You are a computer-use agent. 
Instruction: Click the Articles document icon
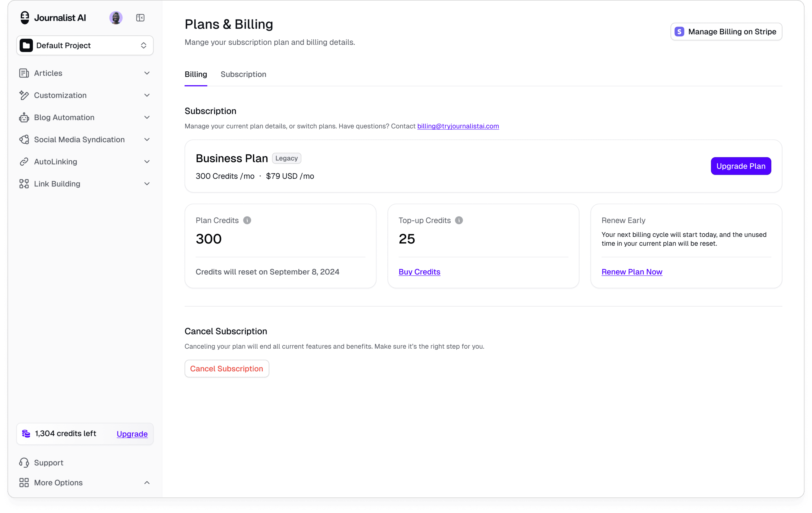pos(24,73)
